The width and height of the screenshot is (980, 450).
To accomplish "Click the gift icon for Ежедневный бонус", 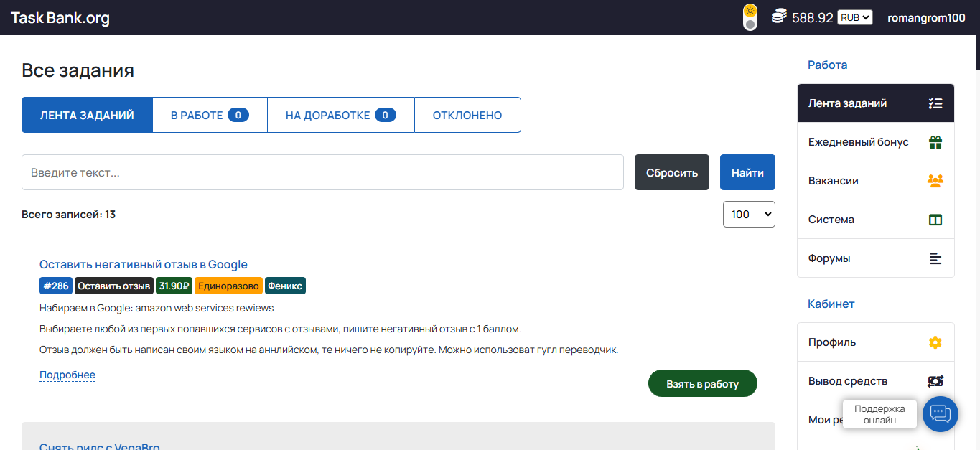I will point(935,142).
